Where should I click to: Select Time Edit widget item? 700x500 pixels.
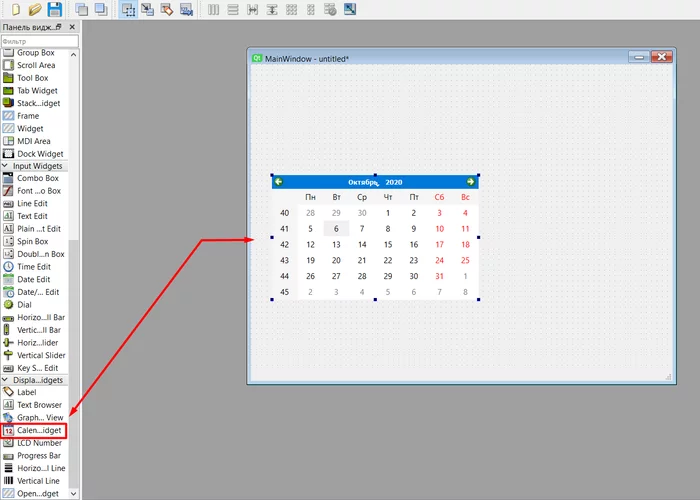pos(34,267)
